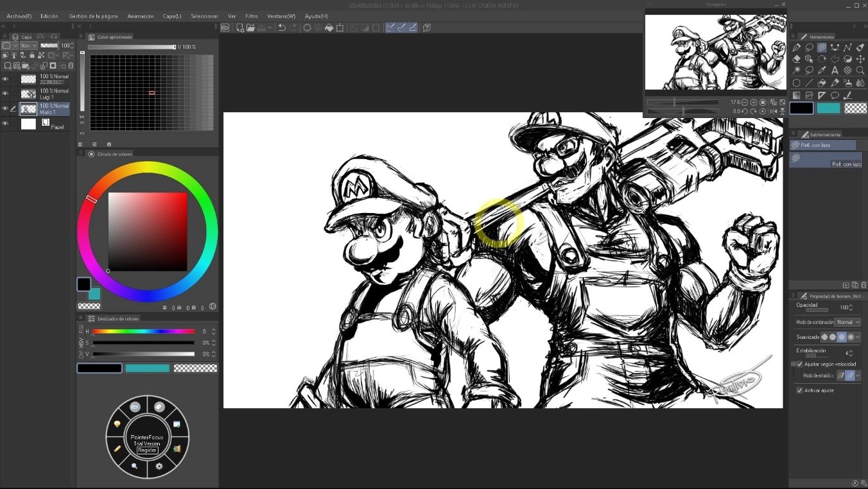Click the teal sub color swatch in tool palette
The width and height of the screenshot is (868, 489).
828,108
